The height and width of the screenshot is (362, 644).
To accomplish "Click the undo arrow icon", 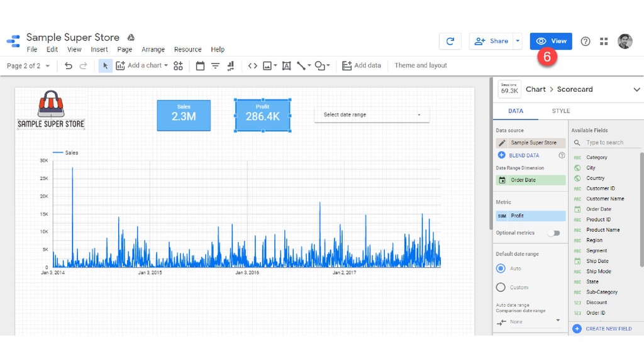I will pyautogui.click(x=69, y=65).
